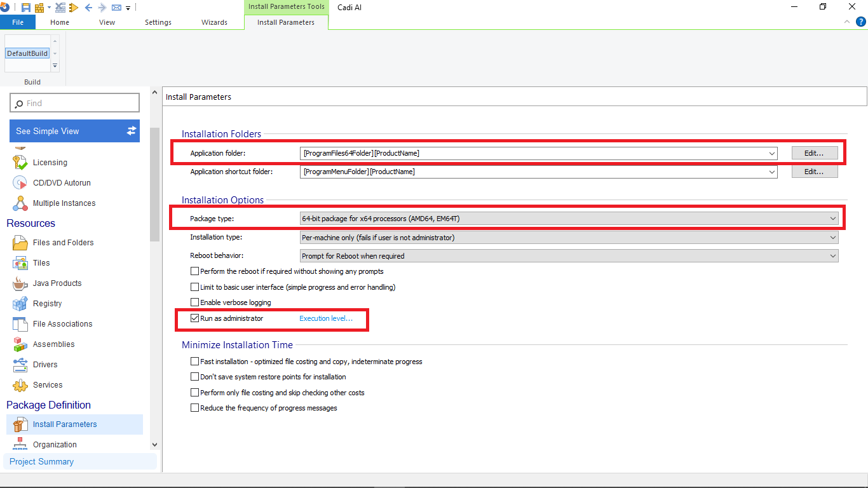
Task: Click the Package Definition section heading
Action: [x=48, y=405]
